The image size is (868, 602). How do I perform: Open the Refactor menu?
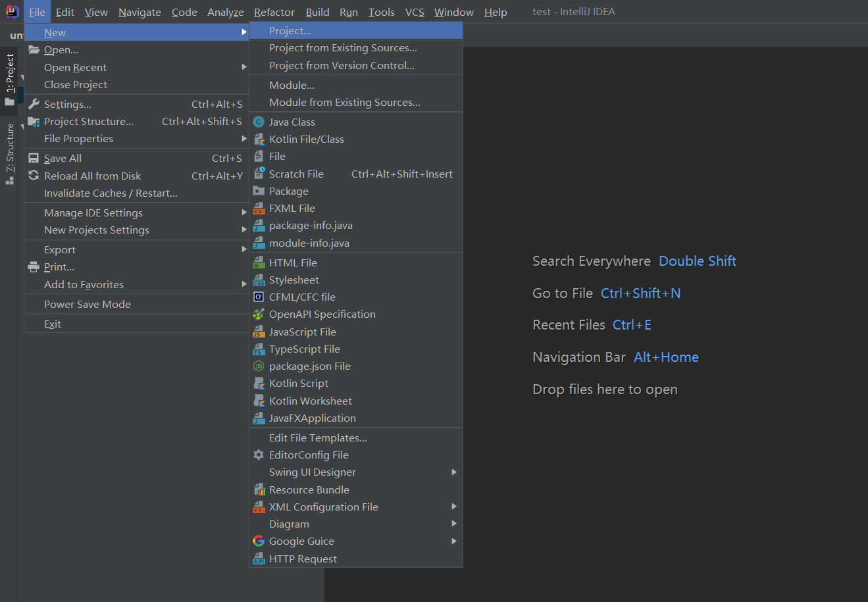[x=274, y=12]
